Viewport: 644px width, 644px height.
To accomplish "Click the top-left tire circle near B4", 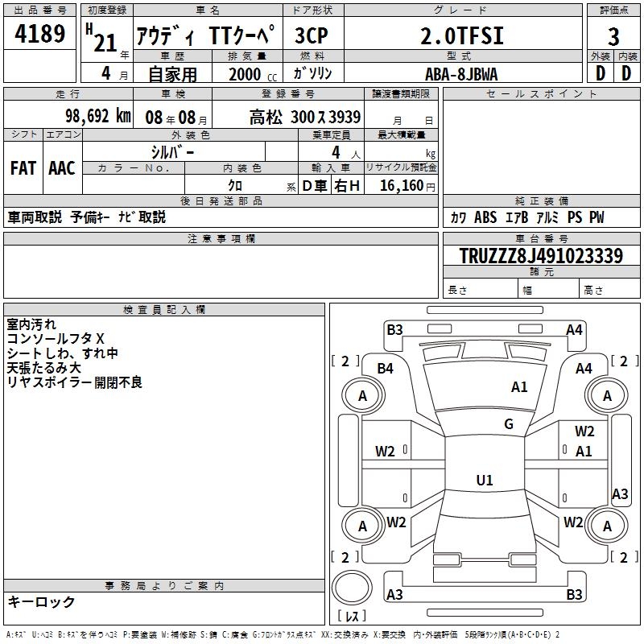I will (362, 395).
